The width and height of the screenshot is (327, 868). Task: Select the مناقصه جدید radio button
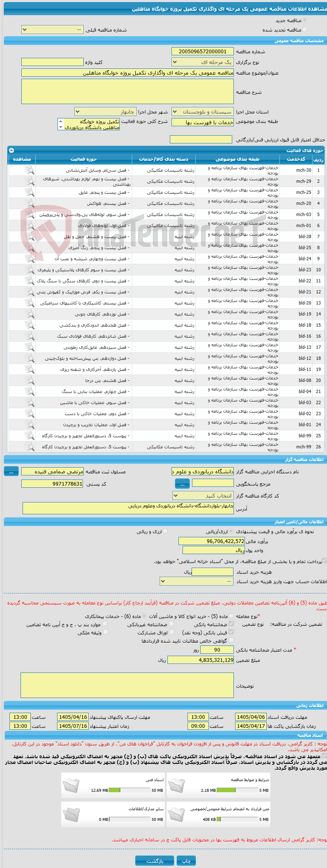[304, 20]
